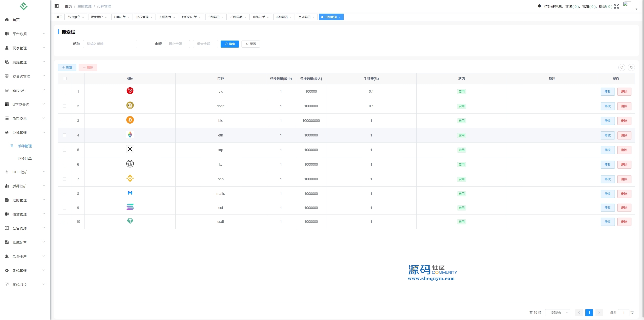Click the 新增 add button
This screenshot has height=320, width=644.
point(67,67)
